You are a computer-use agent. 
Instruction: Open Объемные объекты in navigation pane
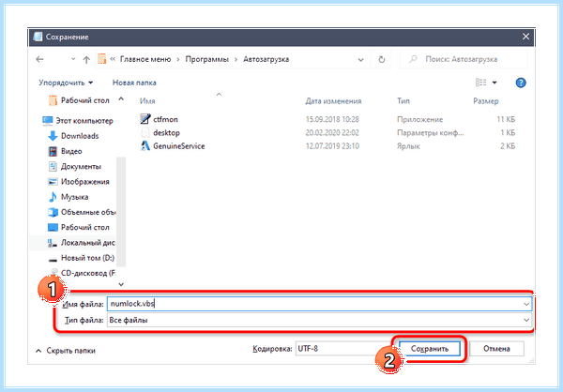88,212
